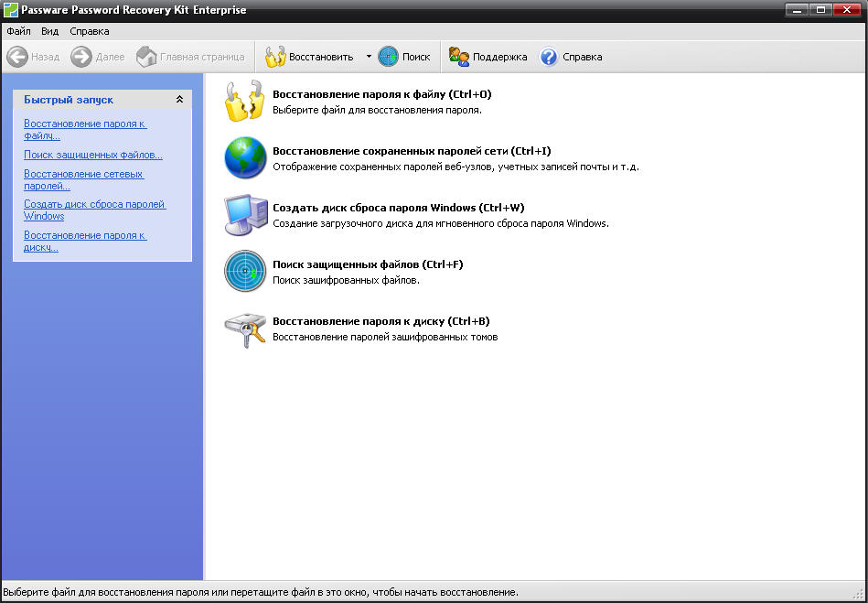Click heading Поиск защищенных файлов (Ctrl+F)
This screenshot has width=868, height=603.
pyautogui.click(x=368, y=264)
